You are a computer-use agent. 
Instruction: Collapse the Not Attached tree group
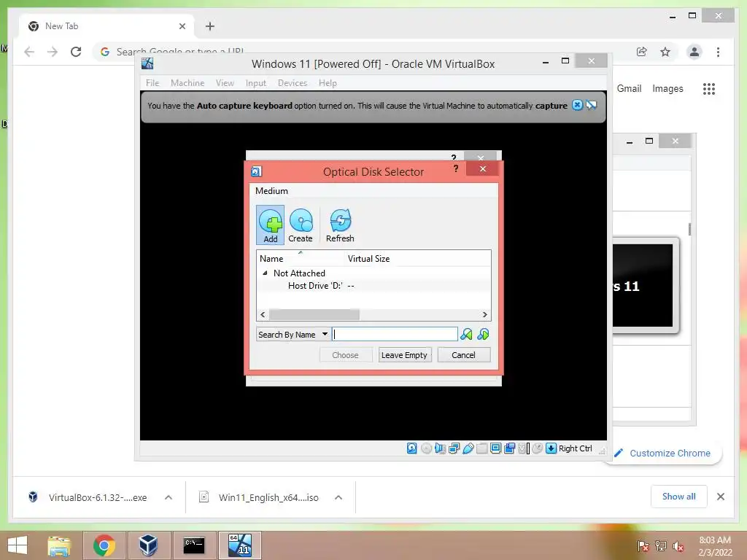click(x=265, y=273)
